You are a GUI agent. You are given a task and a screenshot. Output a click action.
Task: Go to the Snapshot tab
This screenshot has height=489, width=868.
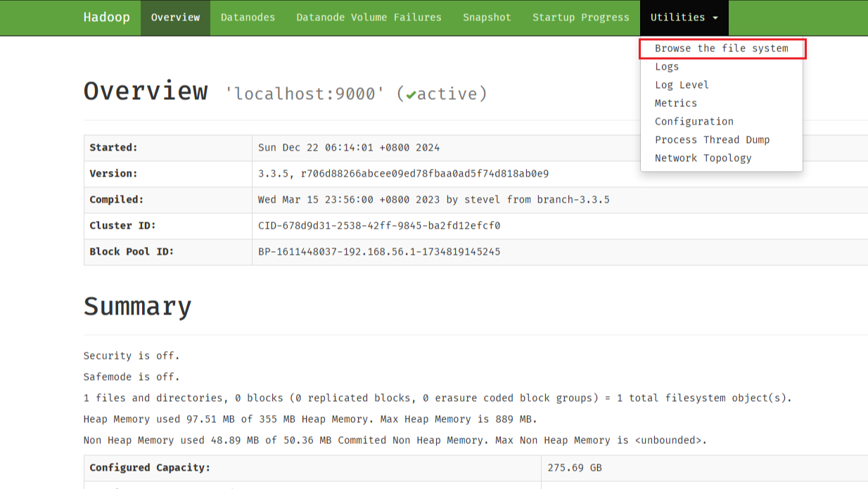487,18
